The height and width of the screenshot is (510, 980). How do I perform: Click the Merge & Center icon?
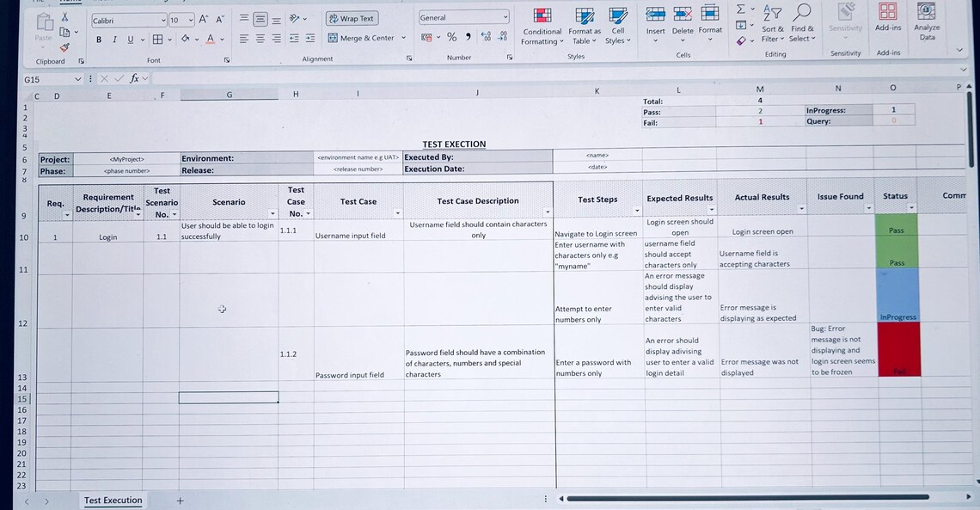(334, 38)
